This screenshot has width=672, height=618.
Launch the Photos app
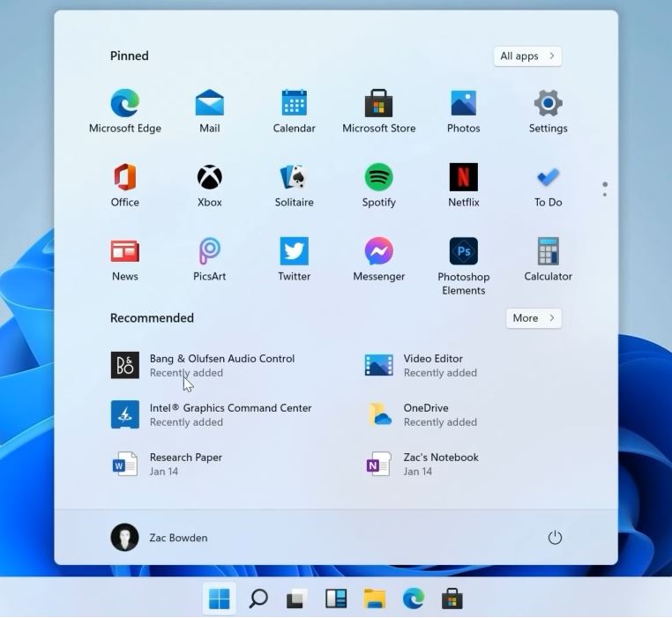tap(463, 111)
